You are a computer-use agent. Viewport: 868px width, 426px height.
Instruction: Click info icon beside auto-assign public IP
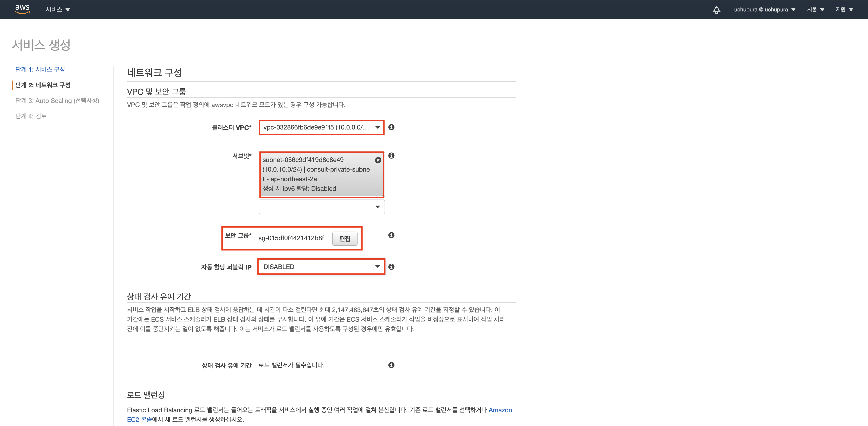[391, 267]
